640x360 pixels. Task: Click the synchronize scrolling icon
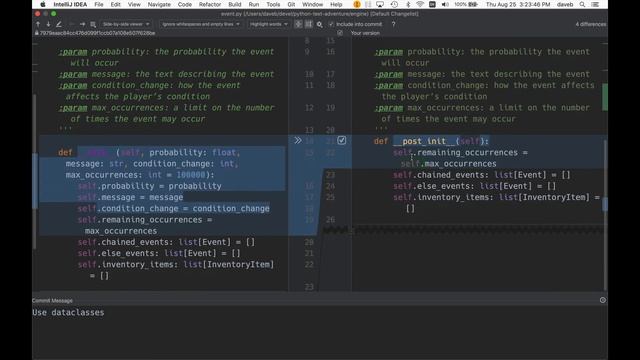(x=309, y=24)
